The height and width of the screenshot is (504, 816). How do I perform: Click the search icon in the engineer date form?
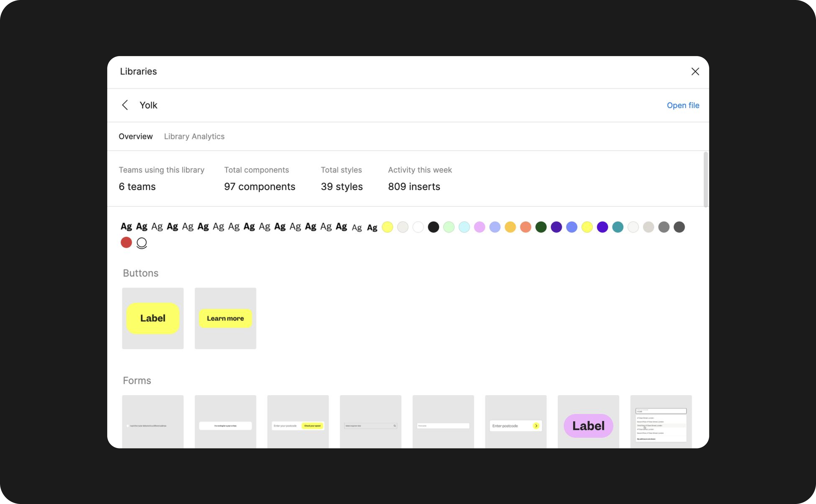(395, 426)
